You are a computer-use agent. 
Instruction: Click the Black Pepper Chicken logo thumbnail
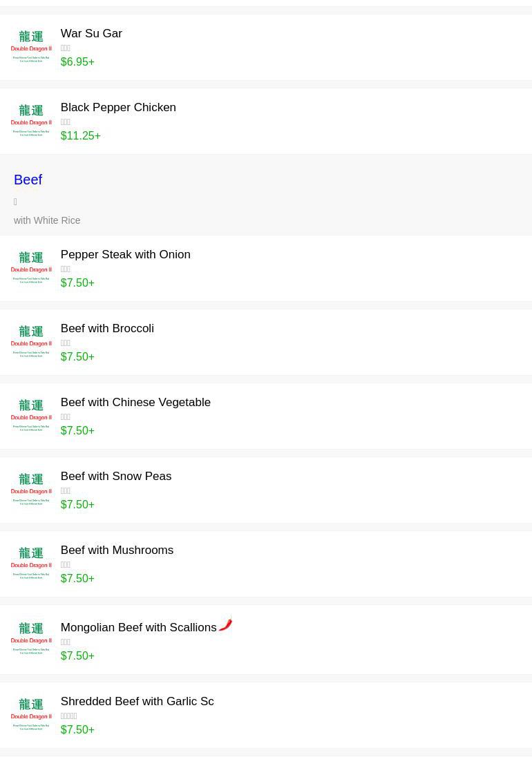31,121
